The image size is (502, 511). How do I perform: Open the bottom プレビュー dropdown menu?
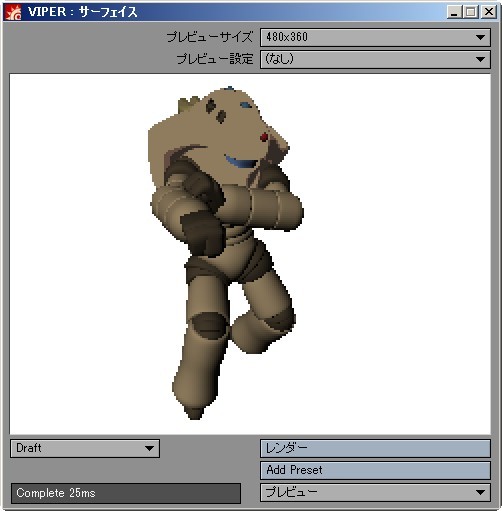point(375,492)
